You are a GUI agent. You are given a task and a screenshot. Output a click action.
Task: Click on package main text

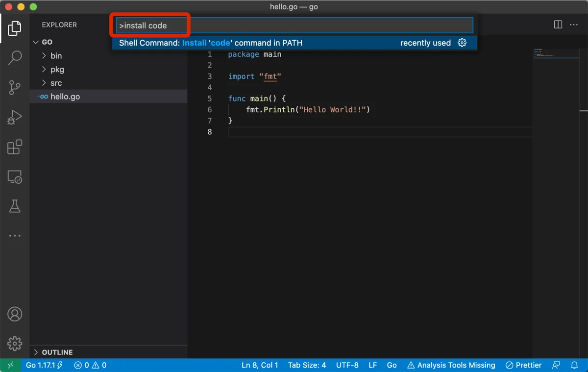(x=255, y=54)
